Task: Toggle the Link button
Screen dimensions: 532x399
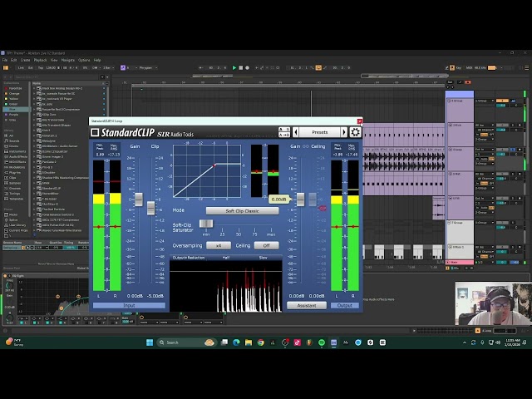Action: 21,68
